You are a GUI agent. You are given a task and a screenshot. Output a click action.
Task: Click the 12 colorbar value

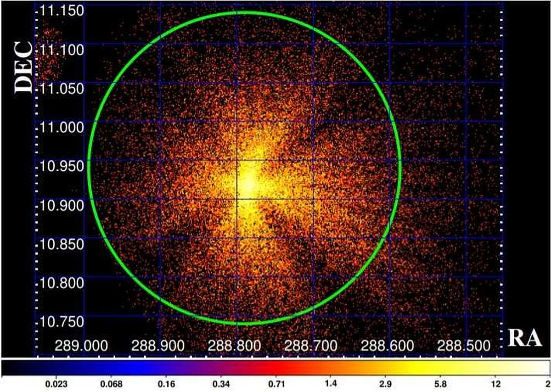click(495, 384)
